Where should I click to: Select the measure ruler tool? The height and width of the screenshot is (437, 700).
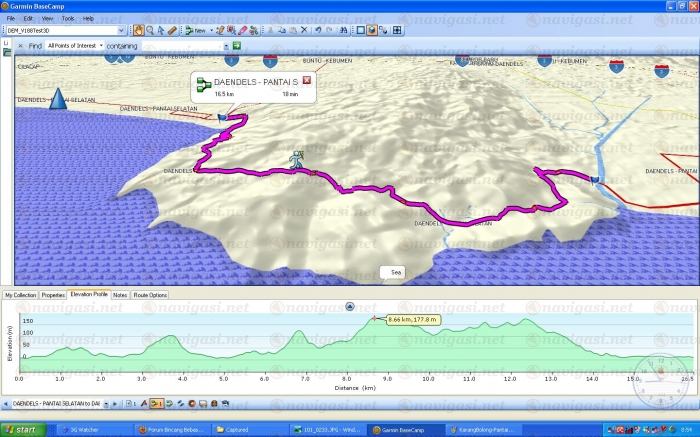(x=172, y=31)
